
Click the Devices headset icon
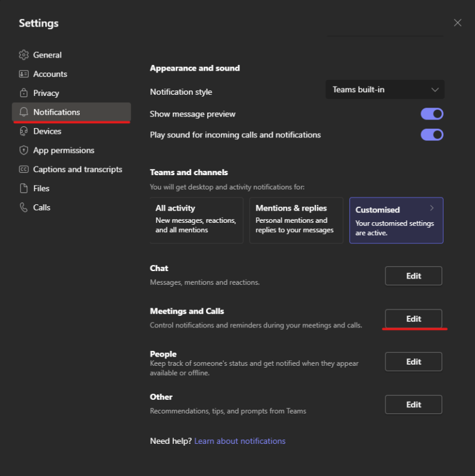click(x=24, y=131)
